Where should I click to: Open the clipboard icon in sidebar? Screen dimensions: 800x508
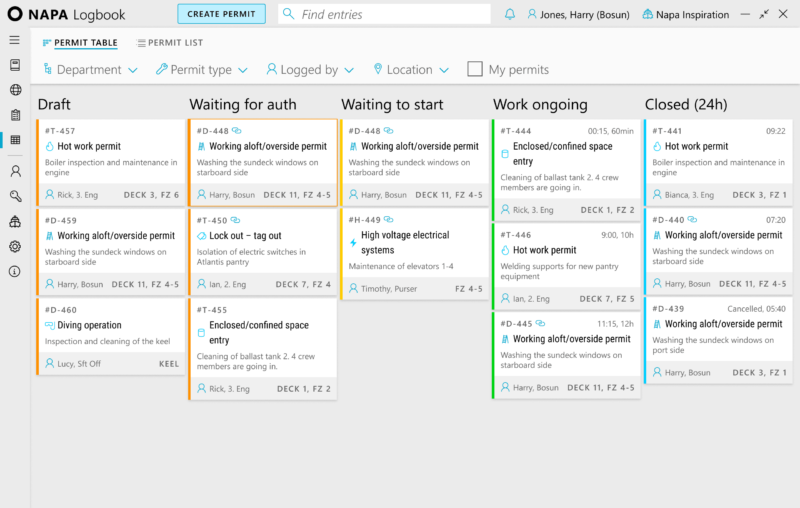[x=15, y=115]
